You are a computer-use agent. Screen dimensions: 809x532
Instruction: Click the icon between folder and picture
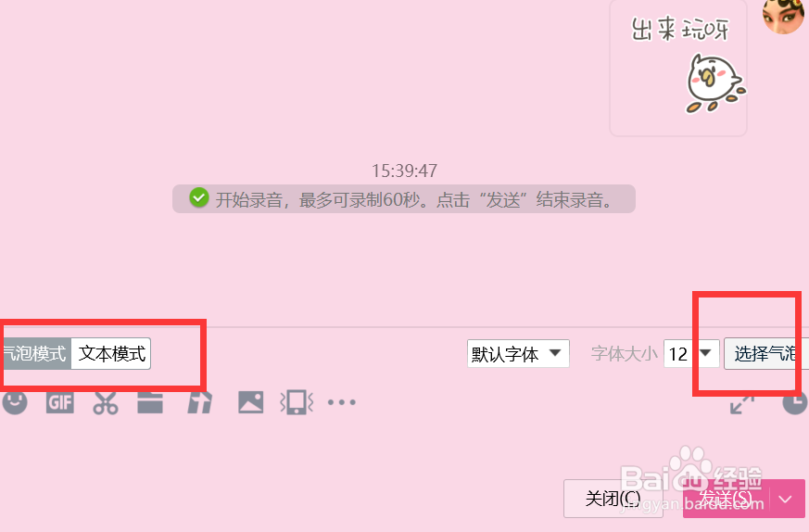coord(199,402)
